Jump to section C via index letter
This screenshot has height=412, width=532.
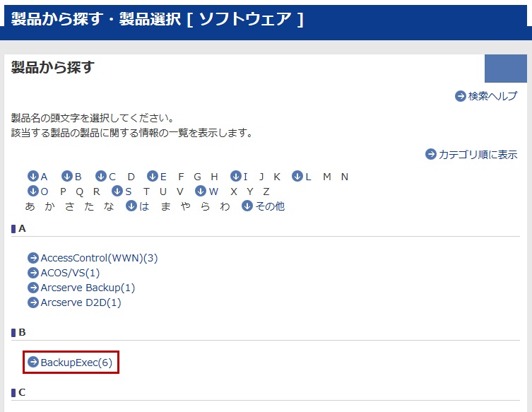coord(112,177)
